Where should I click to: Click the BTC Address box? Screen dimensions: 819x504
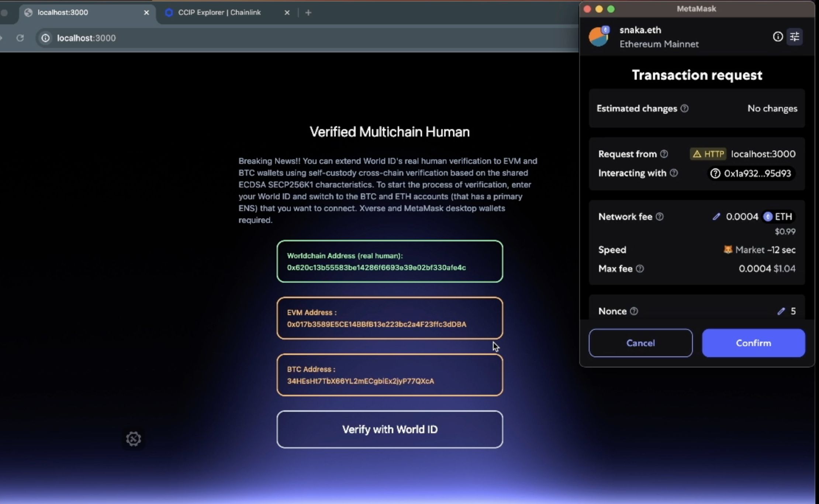pyautogui.click(x=390, y=375)
